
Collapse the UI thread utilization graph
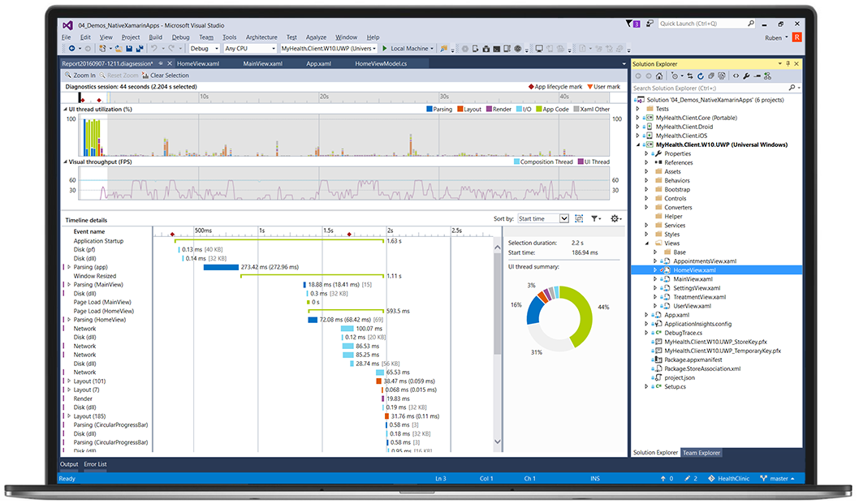click(x=65, y=109)
